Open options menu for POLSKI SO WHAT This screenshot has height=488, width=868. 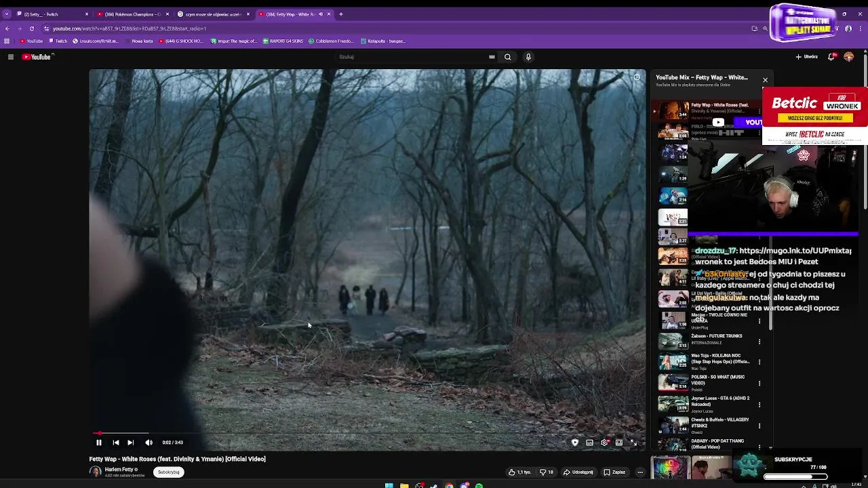(x=759, y=384)
